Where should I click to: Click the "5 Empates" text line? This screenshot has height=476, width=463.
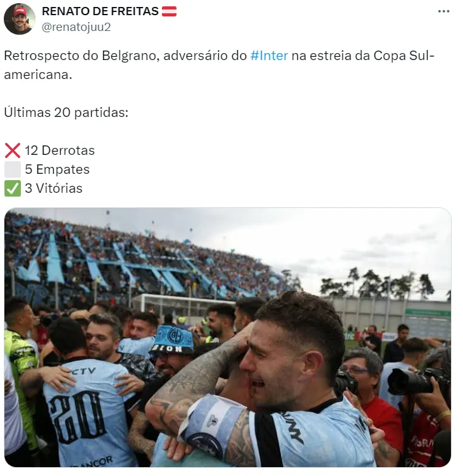click(57, 169)
